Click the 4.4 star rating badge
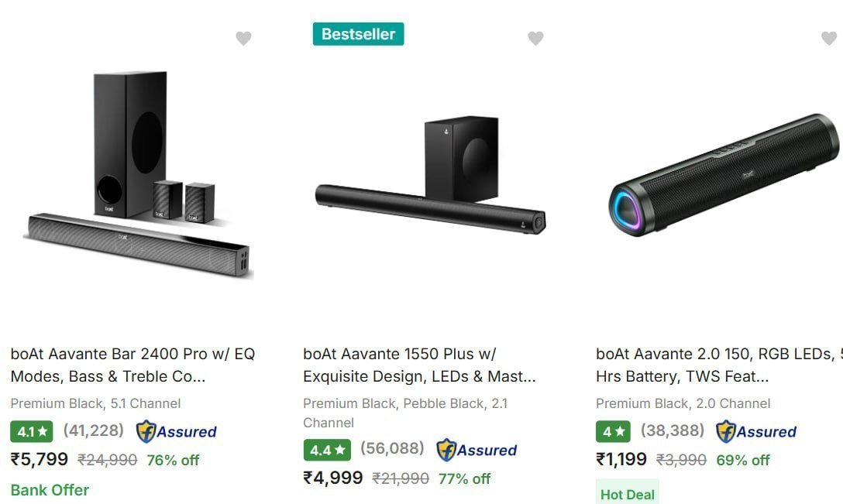The width and height of the screenshot is (843, 504). 326,450
